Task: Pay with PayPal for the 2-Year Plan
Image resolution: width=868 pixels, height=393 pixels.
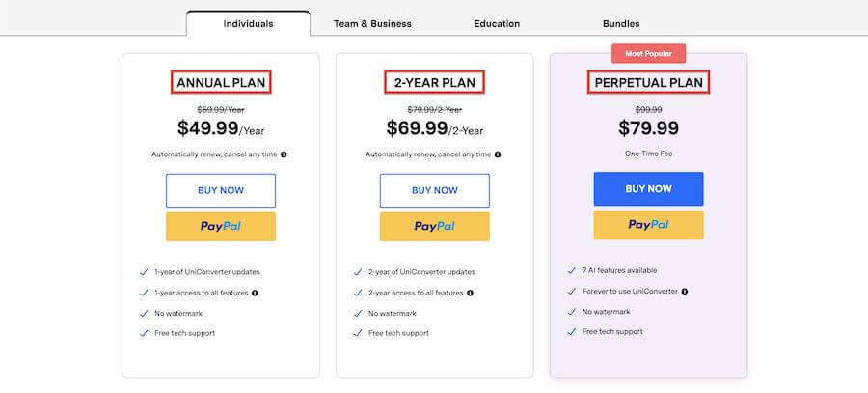Action: click(435, 227)
